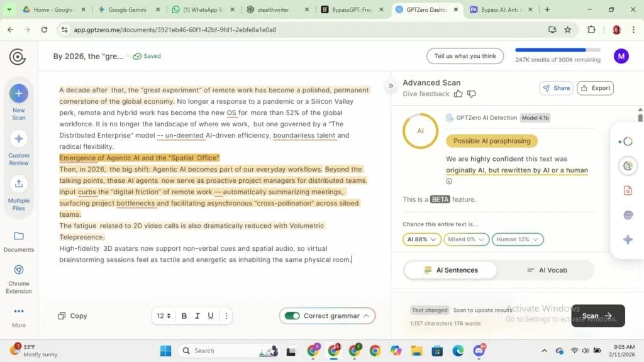Open the Documents folder icon
644x362 pixels.
coord(18,236)
